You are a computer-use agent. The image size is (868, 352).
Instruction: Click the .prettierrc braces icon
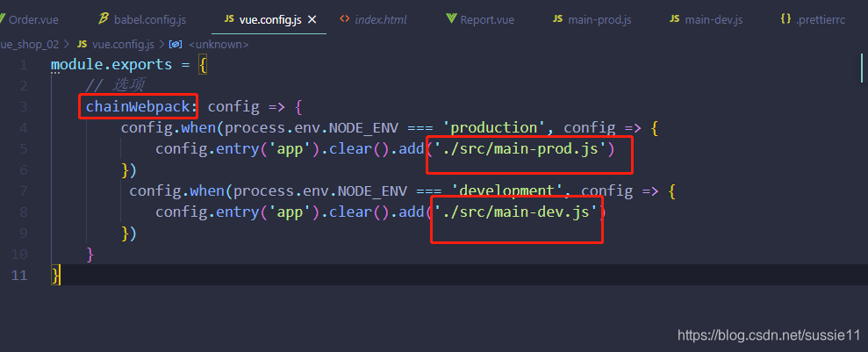click(x=785, y=19)
